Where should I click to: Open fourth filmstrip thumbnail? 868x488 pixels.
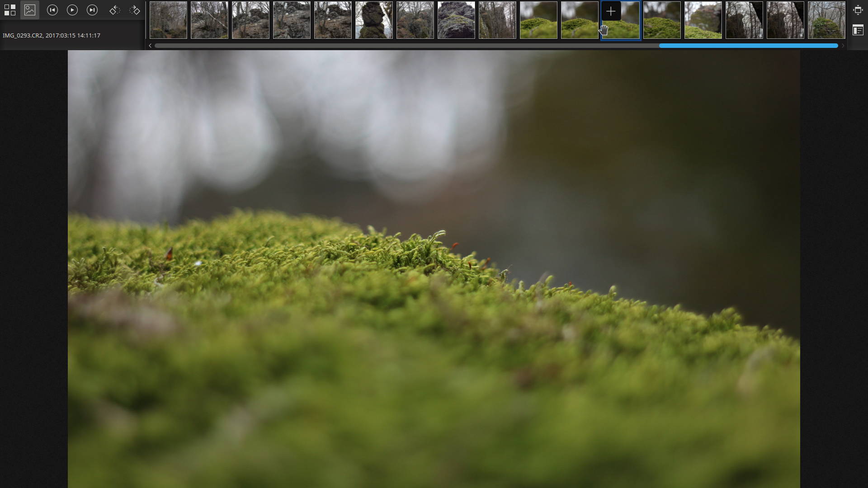292,20
